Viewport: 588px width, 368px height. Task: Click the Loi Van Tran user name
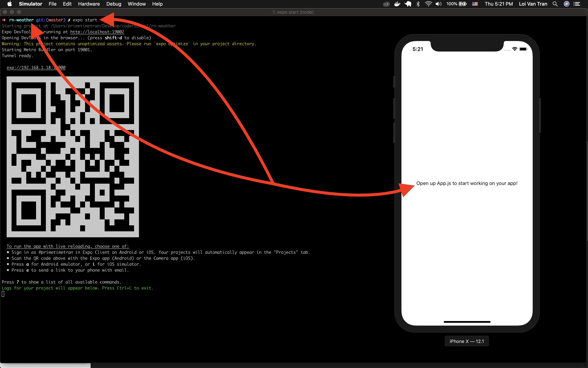click(533, 4)
